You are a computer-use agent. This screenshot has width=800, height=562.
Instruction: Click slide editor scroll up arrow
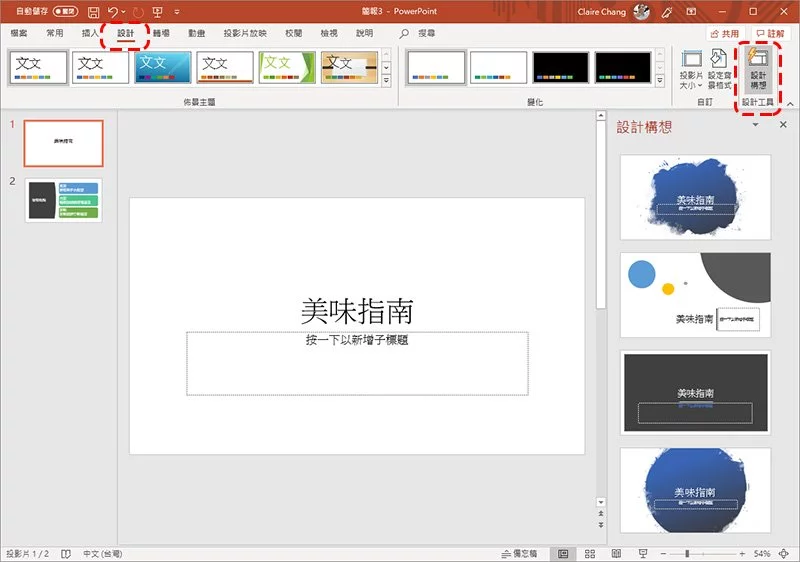click(x=601, y=116)
